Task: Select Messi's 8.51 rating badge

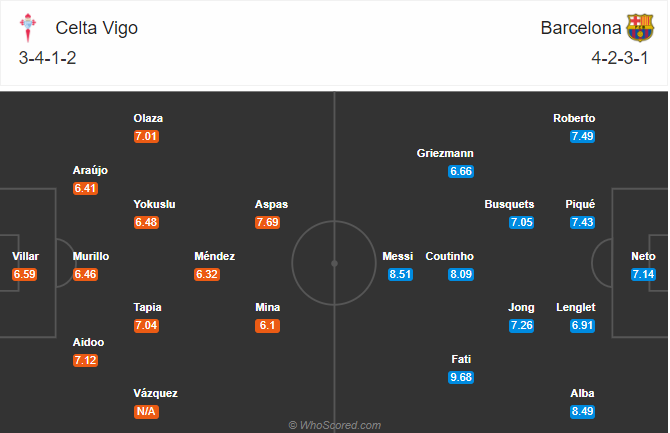Action: pyautogui.click(x=400, y=274)
